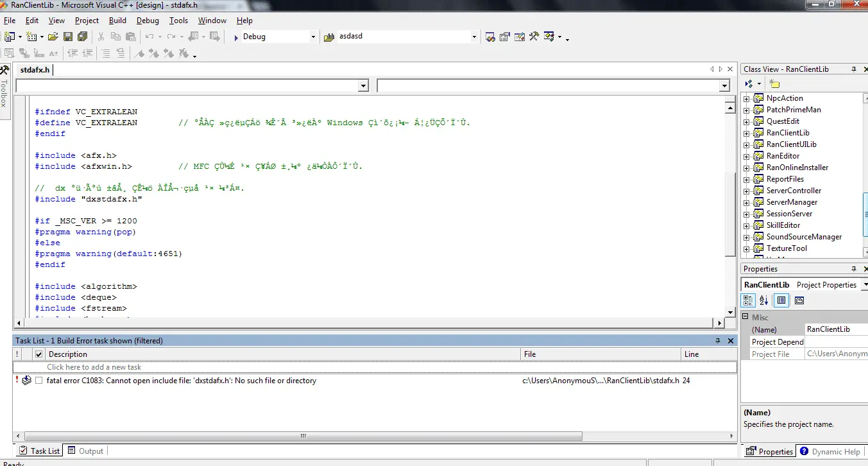Viewport: 868px width, 466px height.
Task: Select the fatal error C1083 task row
Action: tap(375, 381)
